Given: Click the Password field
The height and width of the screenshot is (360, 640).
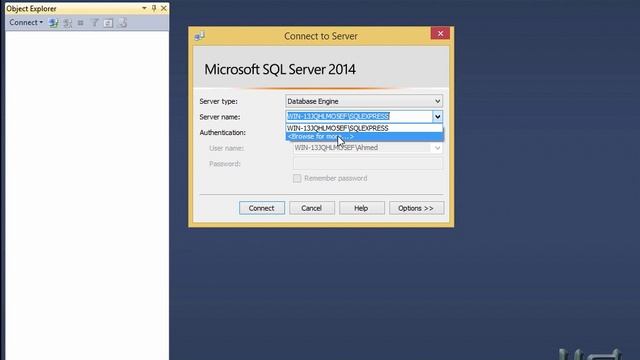Looking at the screenshot, I should (x=367, y=164).
